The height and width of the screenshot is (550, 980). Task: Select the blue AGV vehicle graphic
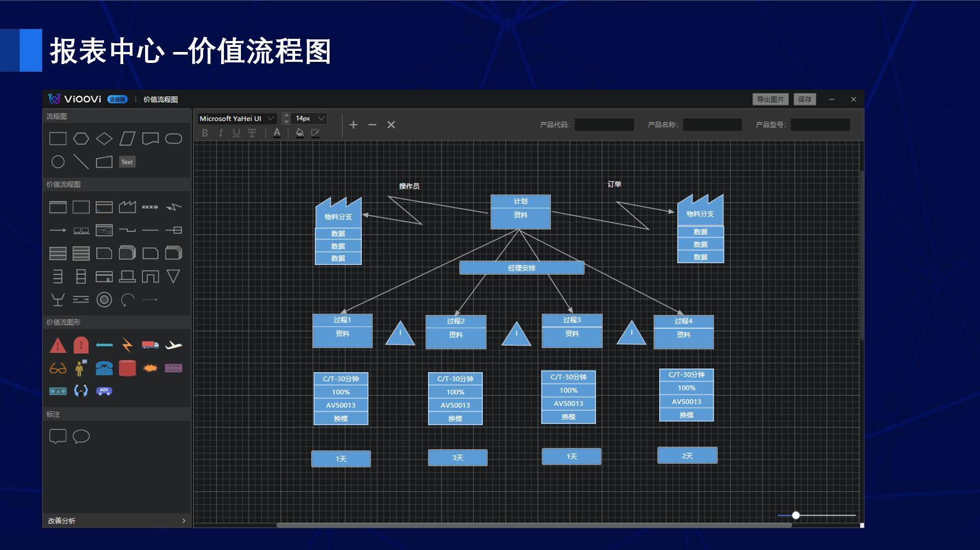104,391
